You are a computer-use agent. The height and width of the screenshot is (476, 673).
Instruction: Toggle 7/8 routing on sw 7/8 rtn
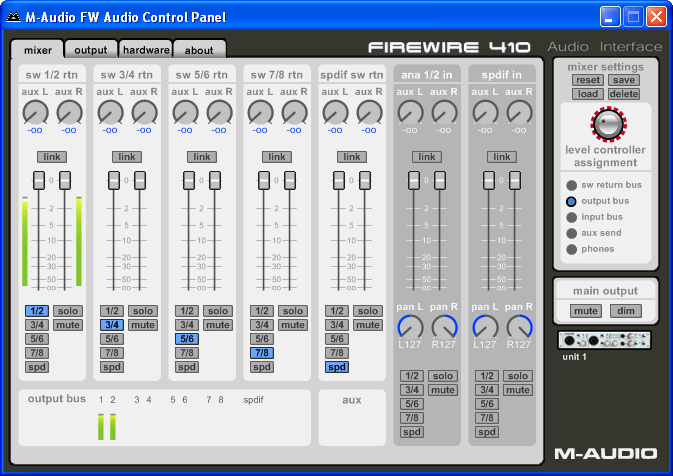(262, 353)
